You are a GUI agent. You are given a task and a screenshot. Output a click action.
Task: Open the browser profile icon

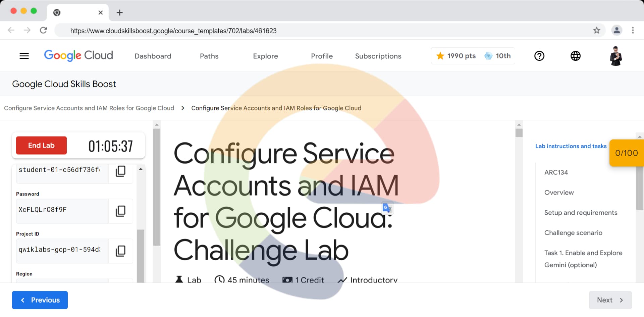616,31
